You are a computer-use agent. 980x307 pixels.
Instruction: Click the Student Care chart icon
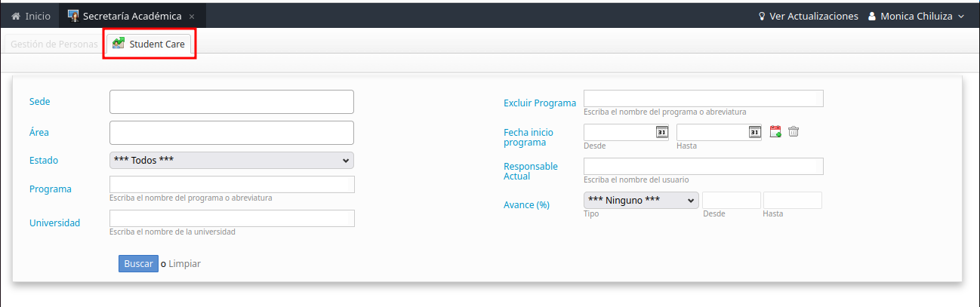tap(119, 45)
